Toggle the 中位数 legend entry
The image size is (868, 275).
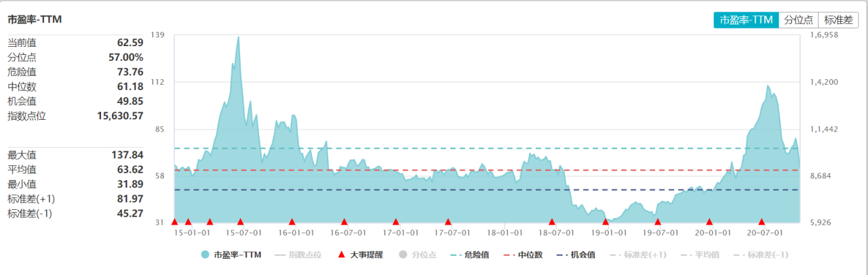click(525, 255)
